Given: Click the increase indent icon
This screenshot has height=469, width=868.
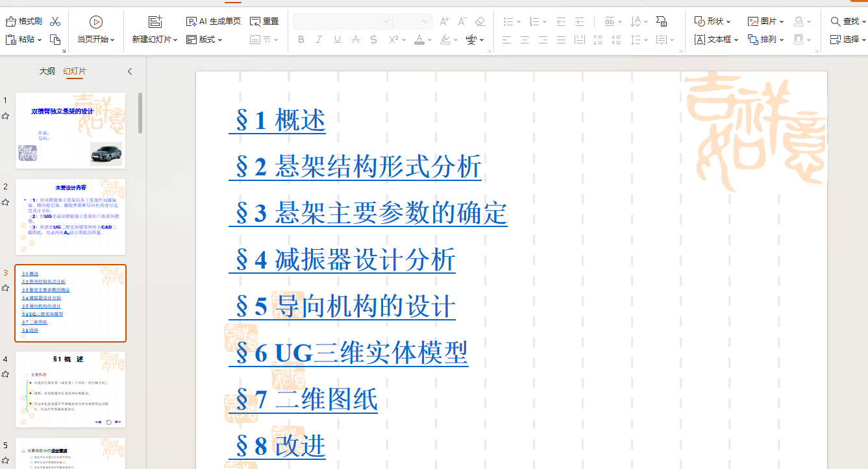Looking at the screenshot, I should point(579,21).
